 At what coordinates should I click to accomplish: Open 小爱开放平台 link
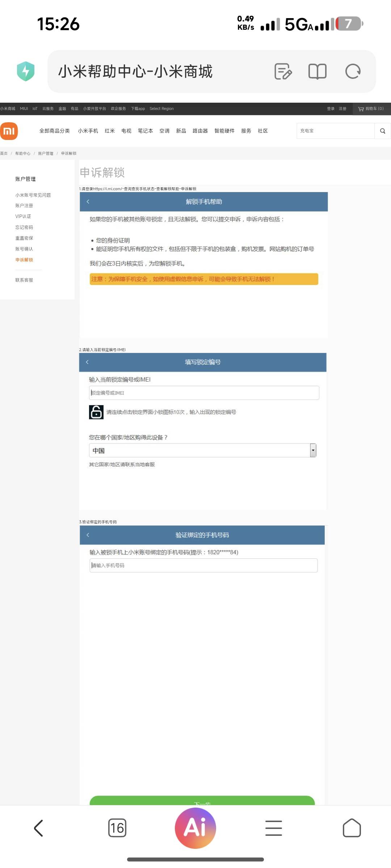94,109
